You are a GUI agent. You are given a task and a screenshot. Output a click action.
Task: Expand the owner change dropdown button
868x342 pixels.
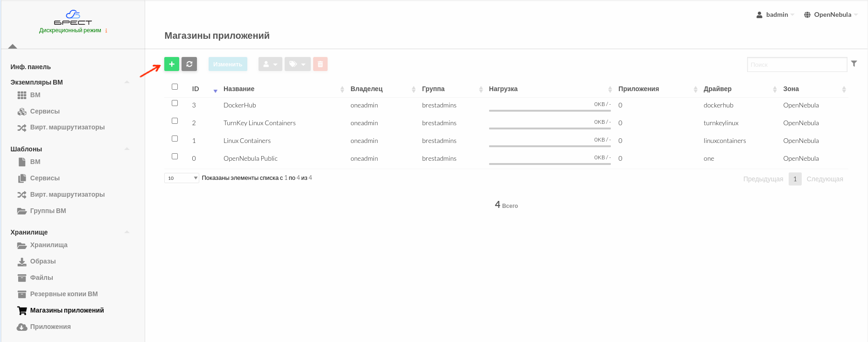coord(270,64)
